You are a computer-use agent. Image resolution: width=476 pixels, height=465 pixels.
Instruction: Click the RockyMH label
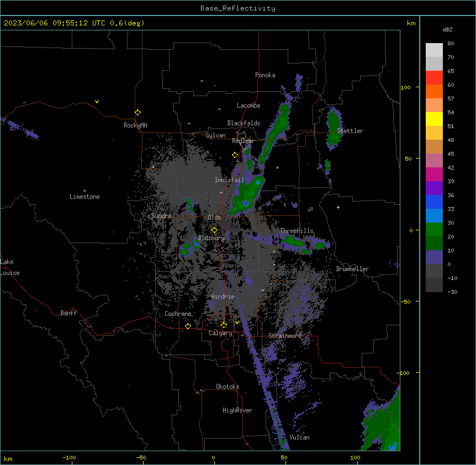[x=135, y=125]
